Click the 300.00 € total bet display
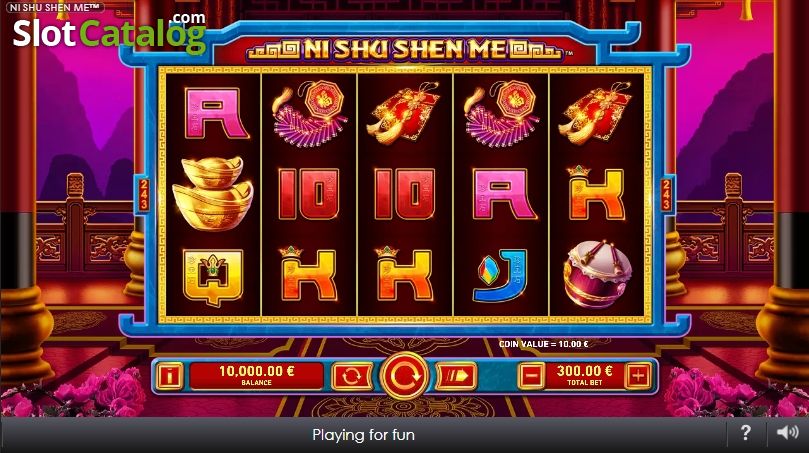809x453 pixels. pyautogui.click(x=584, y=376)
